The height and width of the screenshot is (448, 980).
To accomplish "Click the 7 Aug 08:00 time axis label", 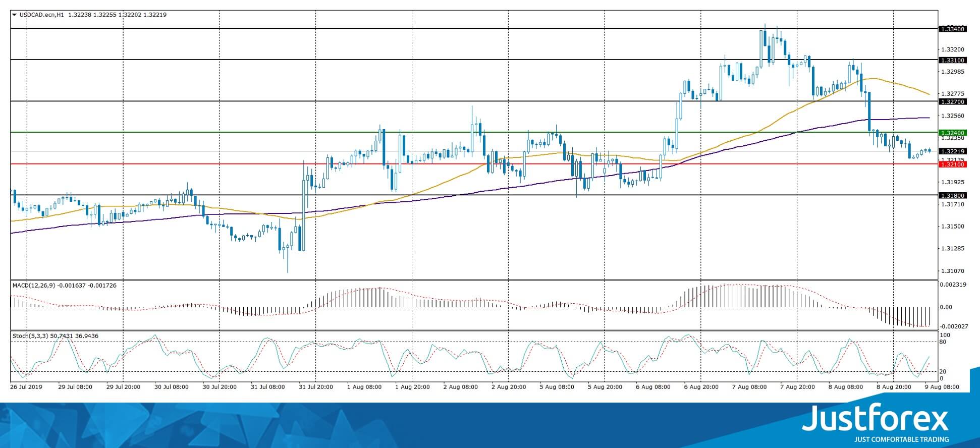I will pos(749,387).
